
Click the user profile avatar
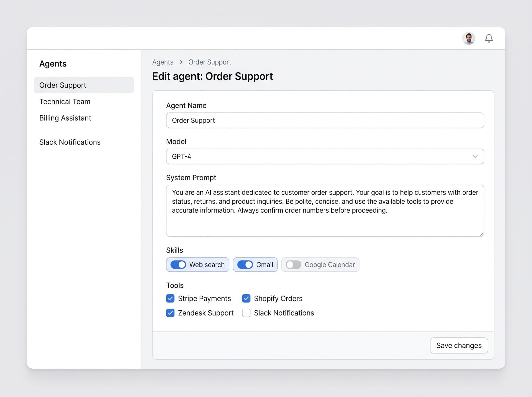point(469,38)
